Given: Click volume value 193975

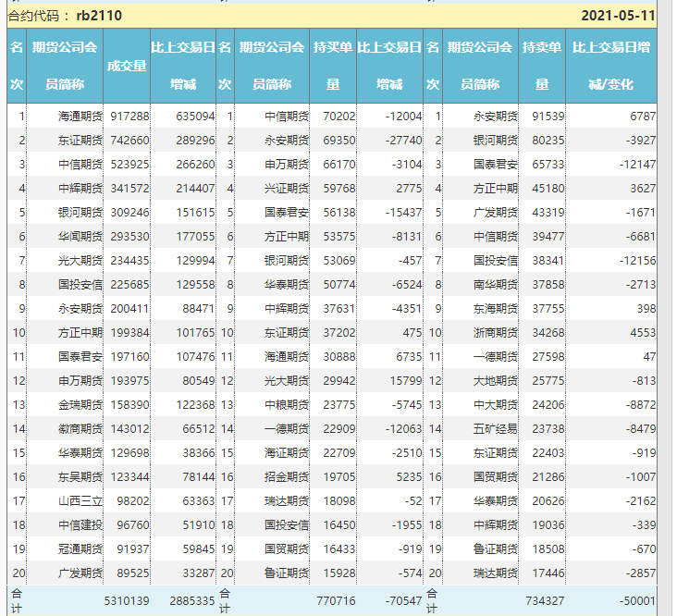Looking at the screenshot, I should pyautogui.click(x=129, y=381).
